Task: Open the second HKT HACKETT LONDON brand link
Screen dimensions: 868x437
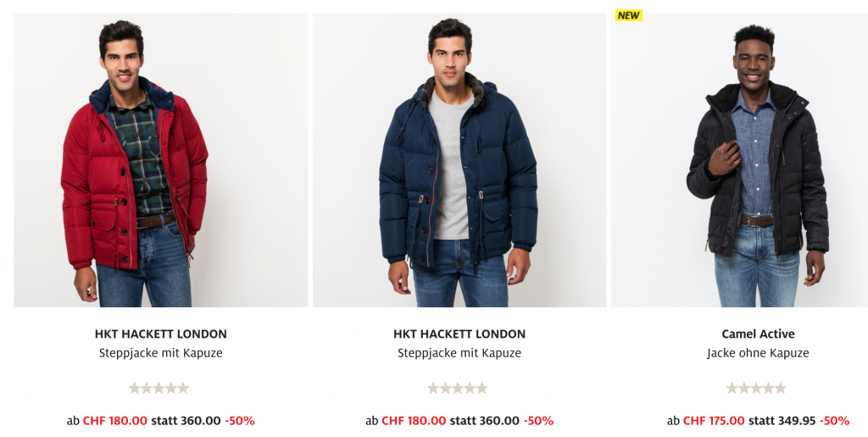Action: tap(459, 334)
